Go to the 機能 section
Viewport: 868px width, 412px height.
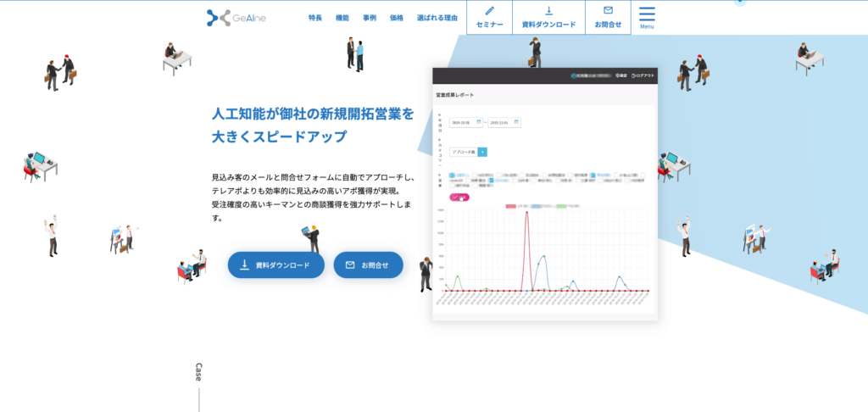click(x=342, y=18)
